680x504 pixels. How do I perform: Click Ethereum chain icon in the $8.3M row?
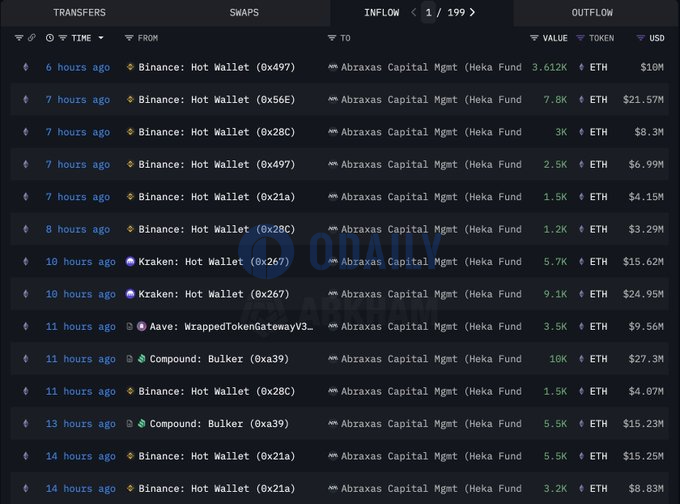tap(26, 132)
